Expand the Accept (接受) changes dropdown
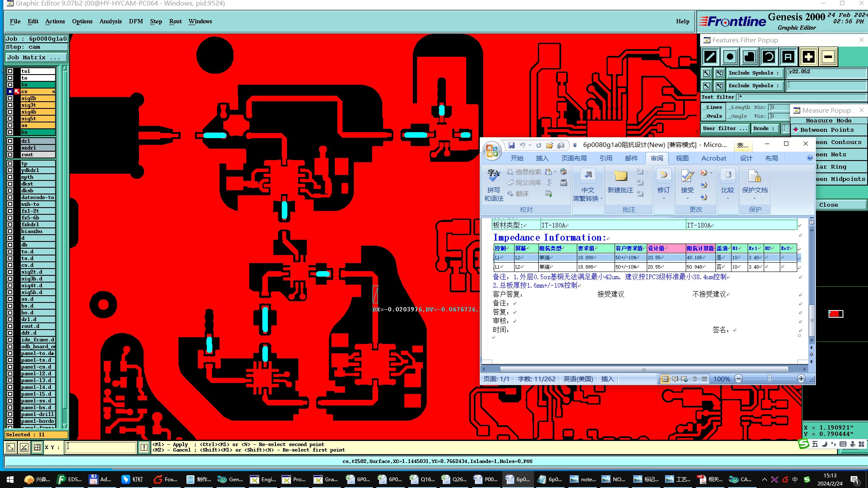 (x=687, y=198)
